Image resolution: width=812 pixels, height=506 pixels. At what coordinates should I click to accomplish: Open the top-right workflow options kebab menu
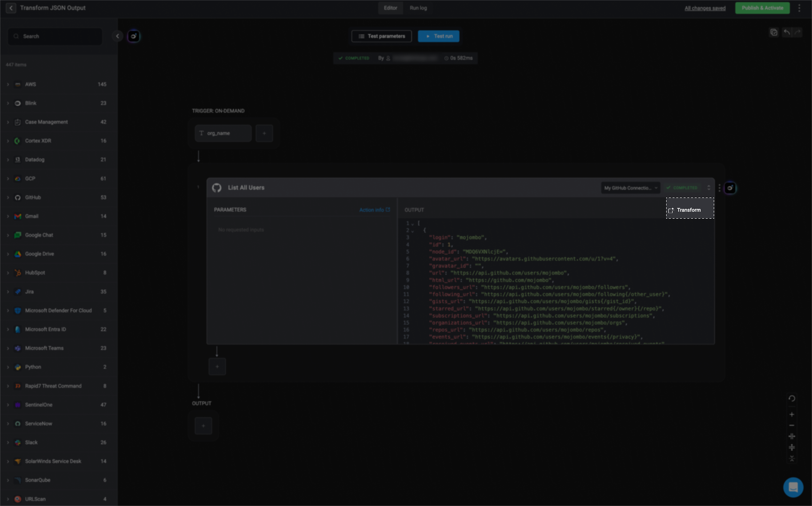799,8
